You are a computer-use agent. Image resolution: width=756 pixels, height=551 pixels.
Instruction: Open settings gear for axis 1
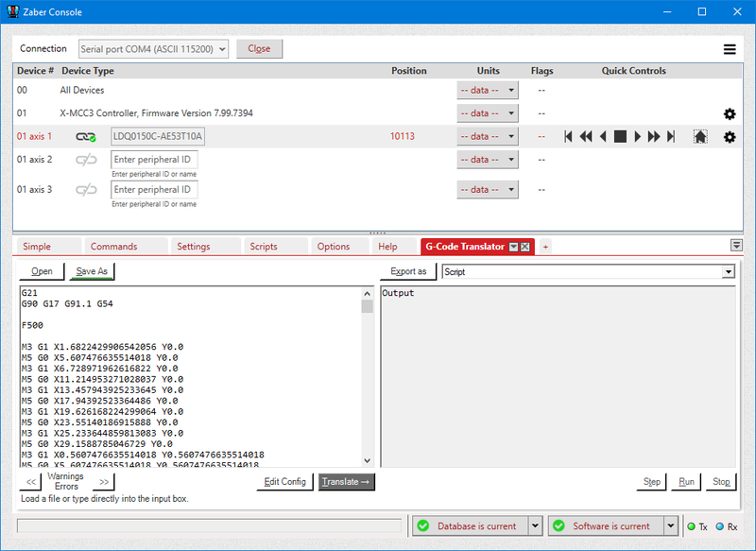(730, 137)
